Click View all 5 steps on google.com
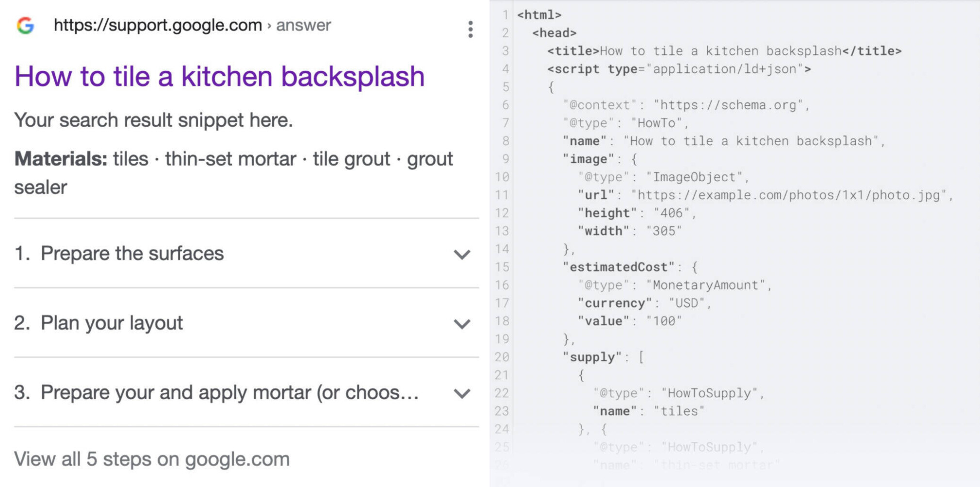980x487 pixels. pyautogui.click(x=152, y=459)
